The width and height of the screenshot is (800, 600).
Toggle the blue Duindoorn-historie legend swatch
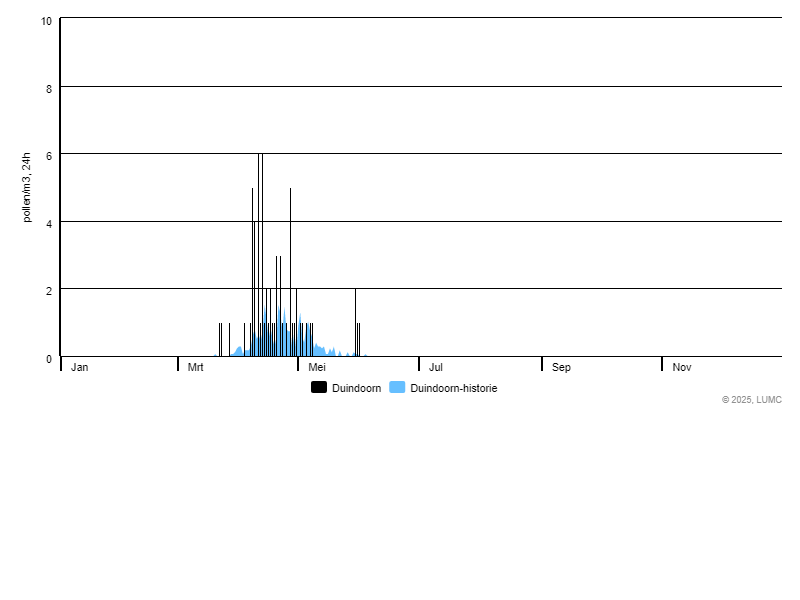(x=397, y=388)
